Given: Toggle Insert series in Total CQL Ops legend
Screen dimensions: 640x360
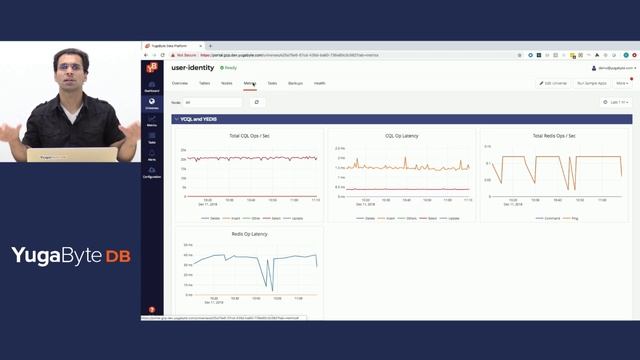Looking at the screenshot, I should click(231, 218).
